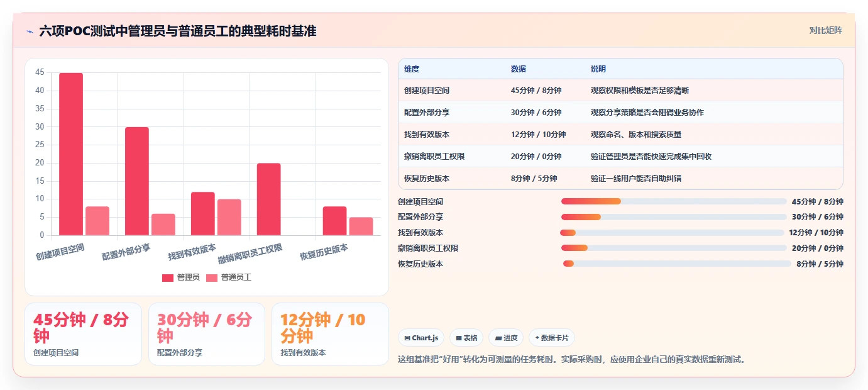Select the 管理员 bar for 撤销离职员工权限
The height and width of the screenshot is (390, 868).
point(269,199)
